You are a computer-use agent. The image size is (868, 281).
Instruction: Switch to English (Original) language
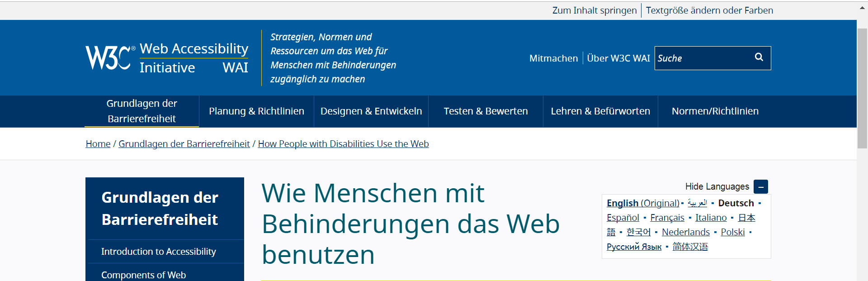(x=642, y=203)
